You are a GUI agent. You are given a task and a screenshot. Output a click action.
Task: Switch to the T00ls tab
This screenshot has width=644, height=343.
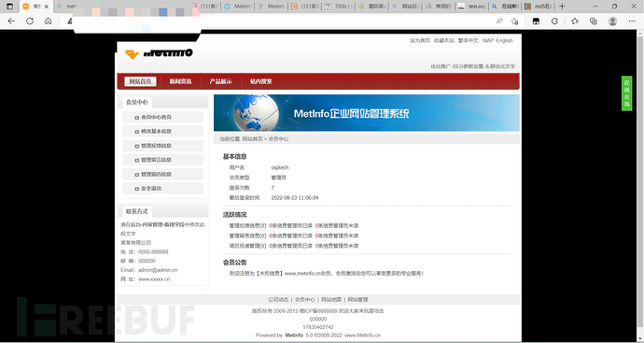(x=339, y=7)
